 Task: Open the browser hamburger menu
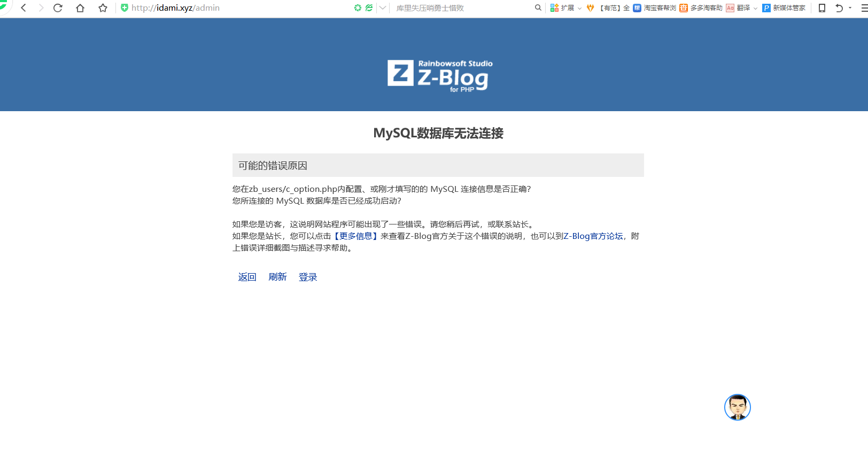click(864, 8)
